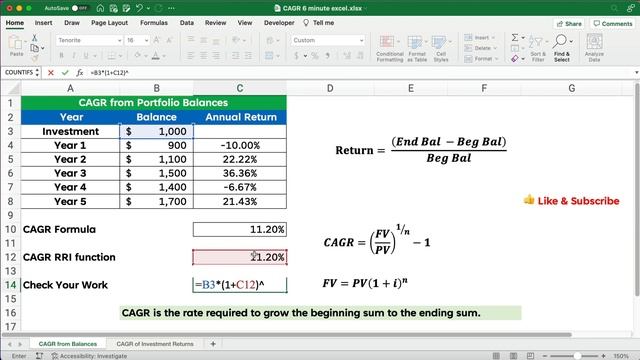This screenshot has height=360, width=640.
Task: Switch to the Data tab
Action: coord(187,23)
